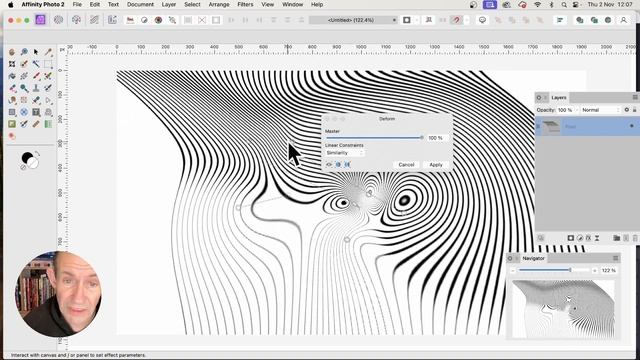The height and width of the screenshot is (360, 640).
Task: Set the colour to none
Action: pos(23,167)
